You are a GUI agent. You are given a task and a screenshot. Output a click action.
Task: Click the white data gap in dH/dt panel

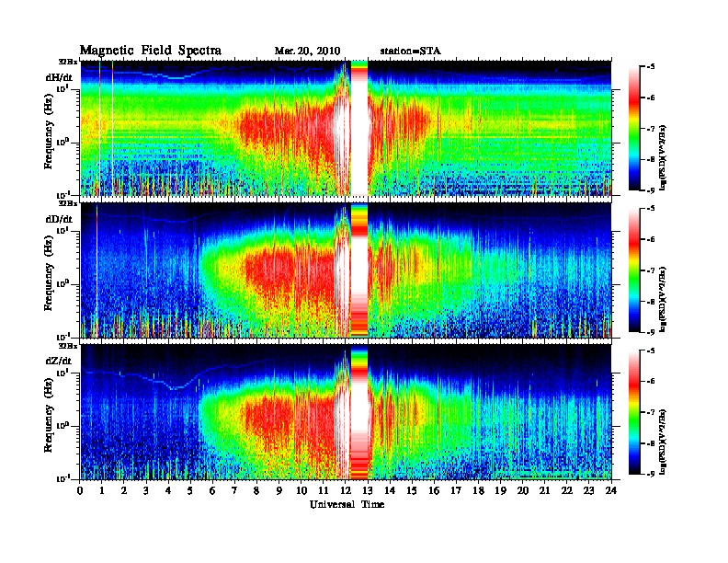(359, 130)
